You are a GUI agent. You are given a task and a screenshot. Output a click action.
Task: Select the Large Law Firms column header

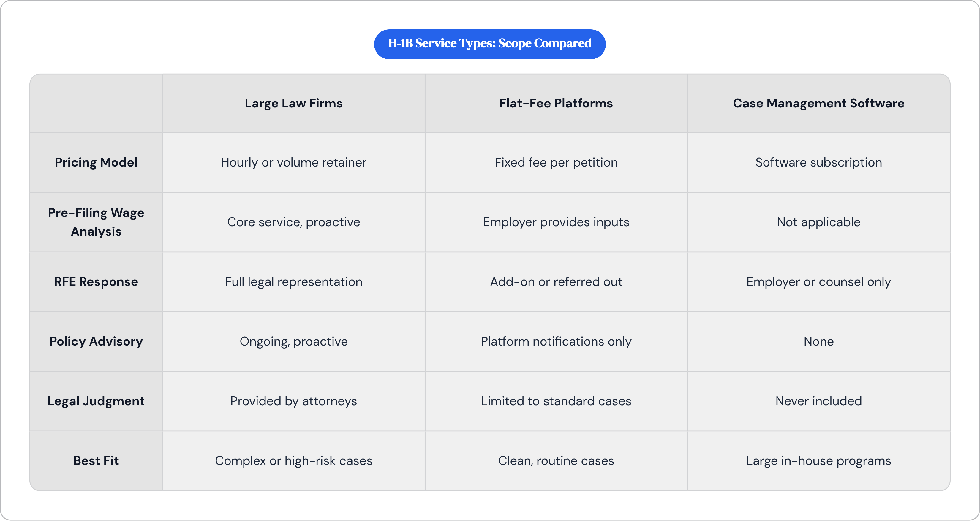(294, 103)
